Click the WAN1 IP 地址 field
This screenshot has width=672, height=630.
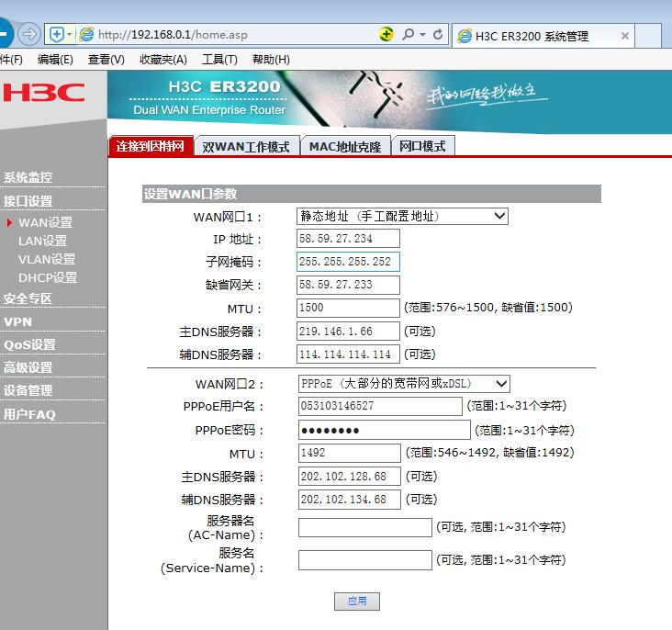pyautogui.click(x=348, y=239)
